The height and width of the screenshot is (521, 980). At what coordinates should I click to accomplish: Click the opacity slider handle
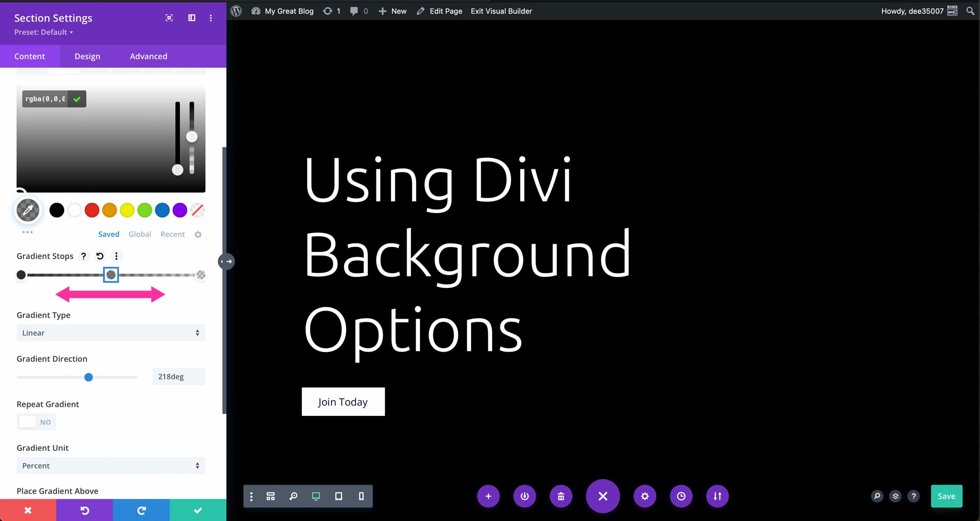pyautogui.click(x=192, y=137)
